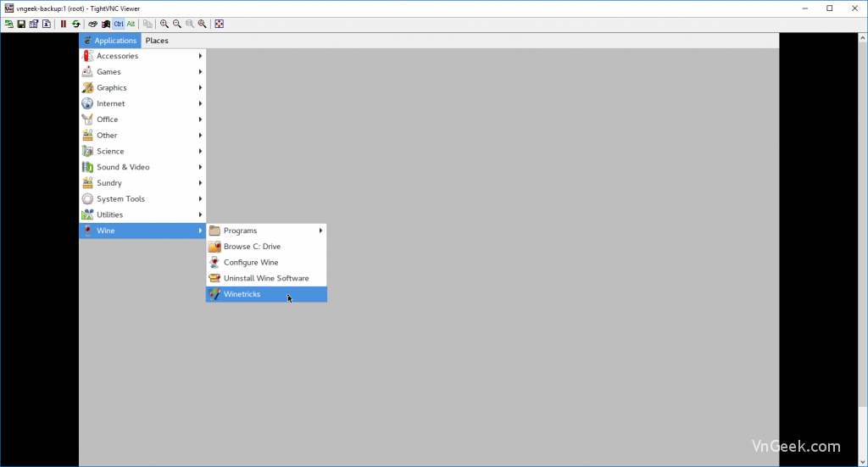Expand the Wine submenu arrow
The image size is (868, 467).
point(200,231)
